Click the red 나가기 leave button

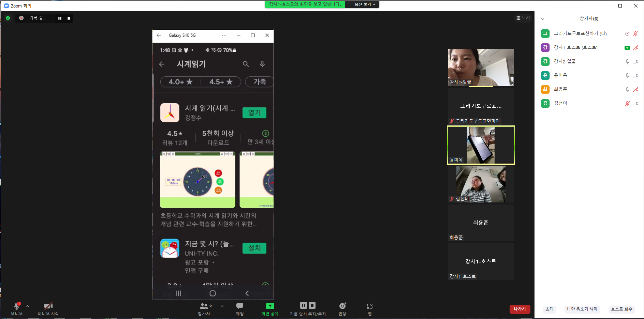[x=520, y=309]
